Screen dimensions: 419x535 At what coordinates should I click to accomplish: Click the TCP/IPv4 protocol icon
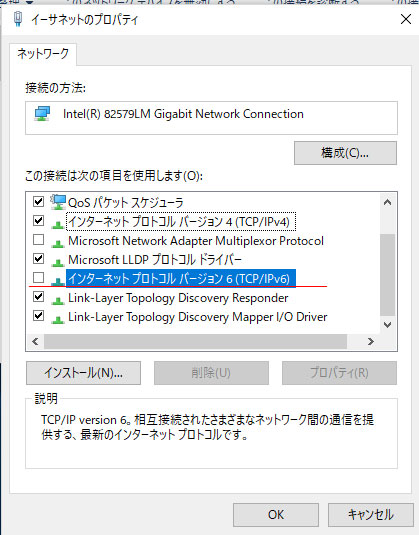[x=58, y=224]
